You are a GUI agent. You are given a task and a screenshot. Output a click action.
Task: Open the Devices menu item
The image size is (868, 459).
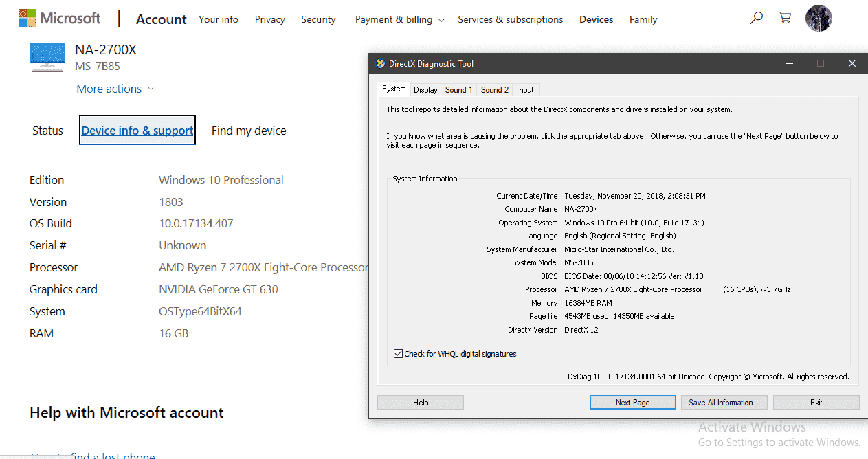point(597,19)
